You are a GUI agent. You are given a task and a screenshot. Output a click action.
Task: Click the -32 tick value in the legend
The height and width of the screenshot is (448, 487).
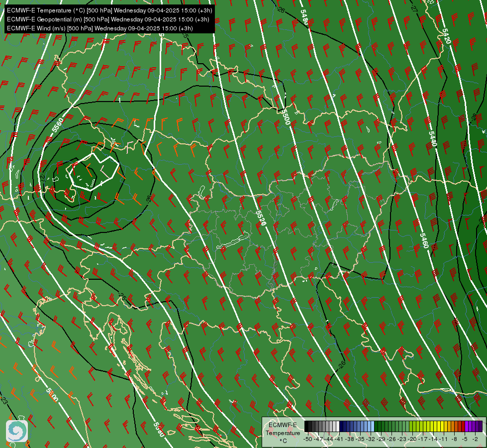371,440
